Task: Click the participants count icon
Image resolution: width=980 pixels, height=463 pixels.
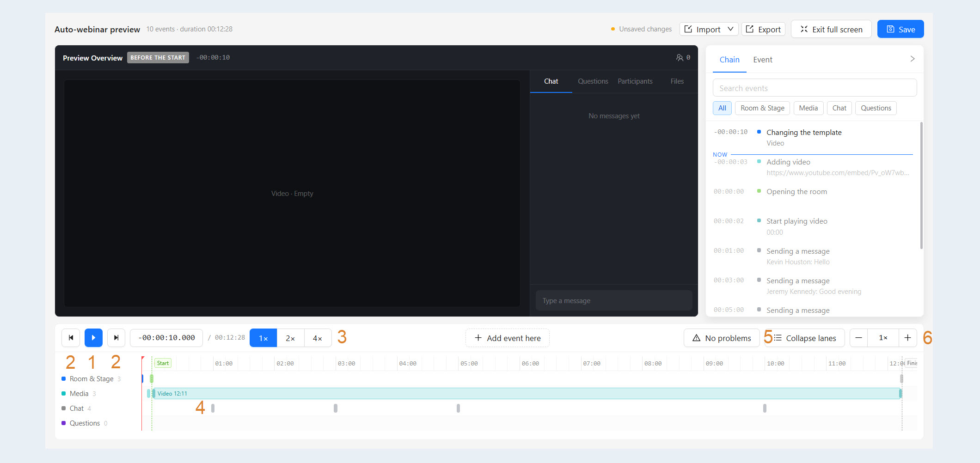Action: [x=680, y=58]
